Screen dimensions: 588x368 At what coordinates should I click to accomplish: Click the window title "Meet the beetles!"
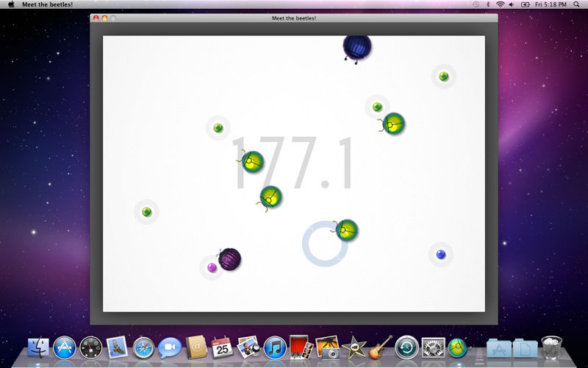[294, 18]
